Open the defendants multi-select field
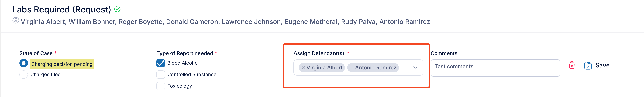 tap(358, 68)
